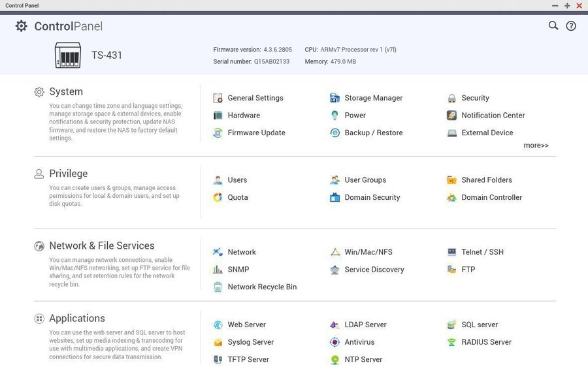Screen dimensions: 588x367
Task: Click the Antivirus icon
Action: point(335,342)
